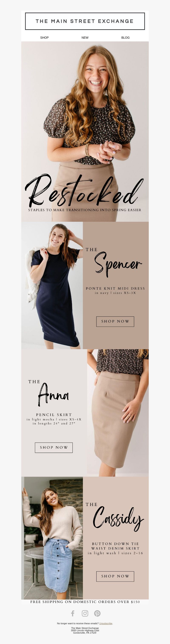Click Shop Now for the Cassidy skirt
This screenshot has width=170, height=644.
[115, 576]
